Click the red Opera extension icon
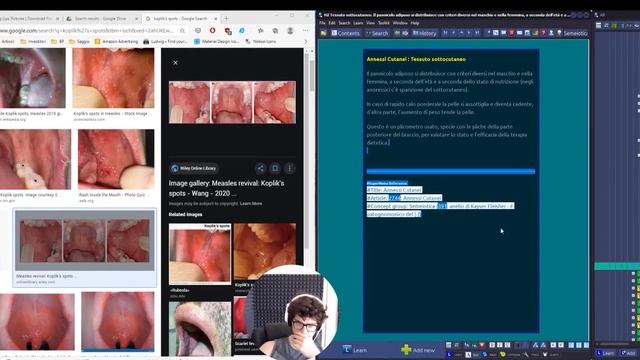 coord(212,31)
